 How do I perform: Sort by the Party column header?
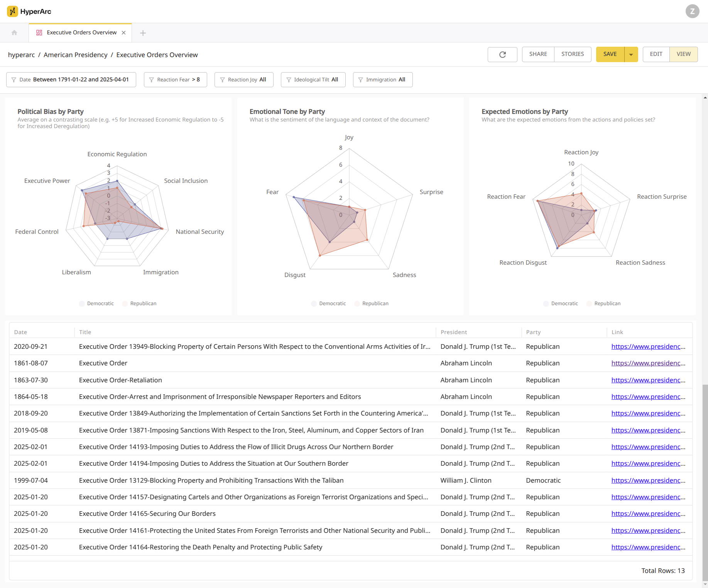click(533, 332)
